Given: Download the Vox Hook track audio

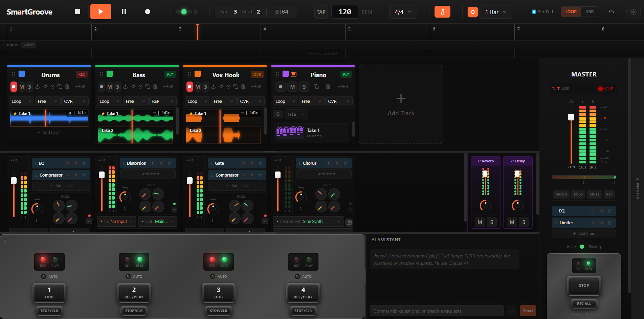Looking at the screenshot, I should (x=213, y=87).
